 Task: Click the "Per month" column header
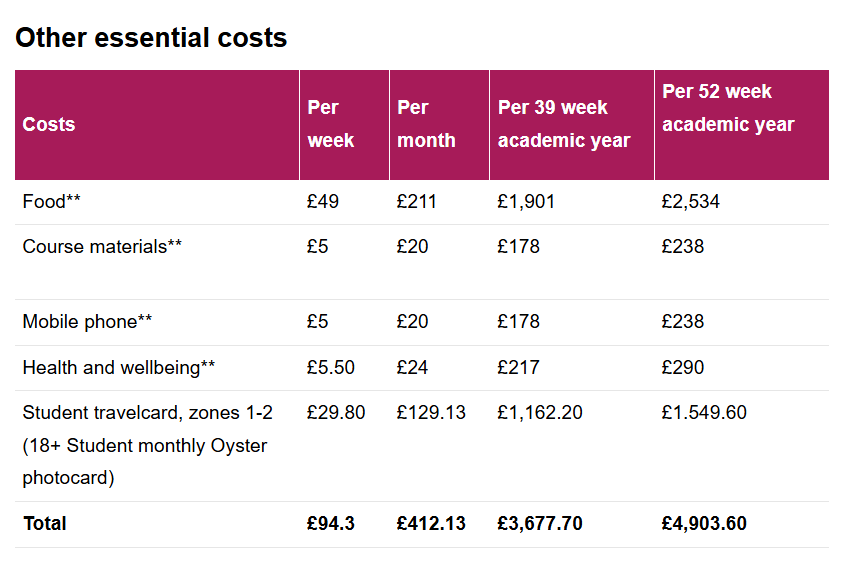pos(426,124)
